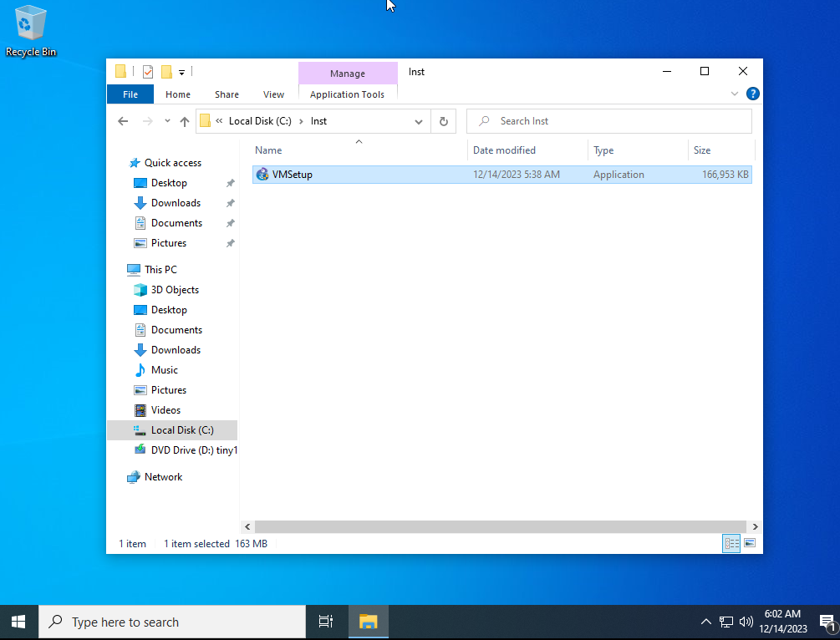Select Local Disk (C:) in navigation pane
Image resolution: width=840 pixels, height=640 pixels.
(x=172, y=430)
